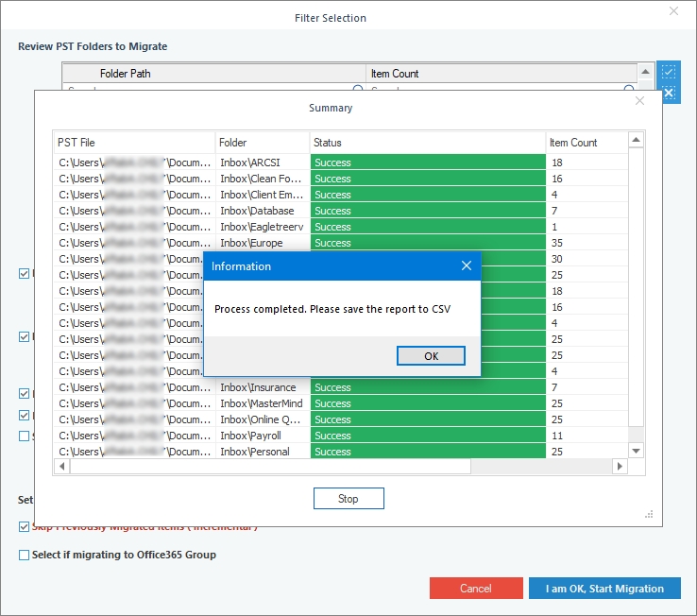Select the Inbox\Eagletreerv row

click(341, 227)
